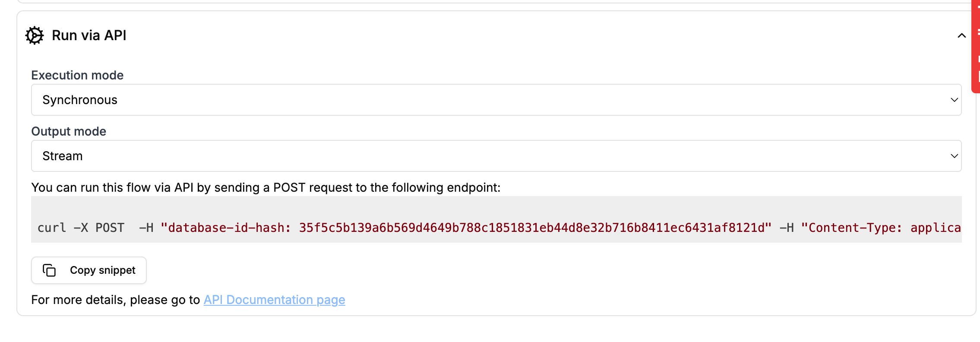This screenshot has height=342, width=980.
Task: Click the POST method text in curl command
Action: [x=110, y=228]
